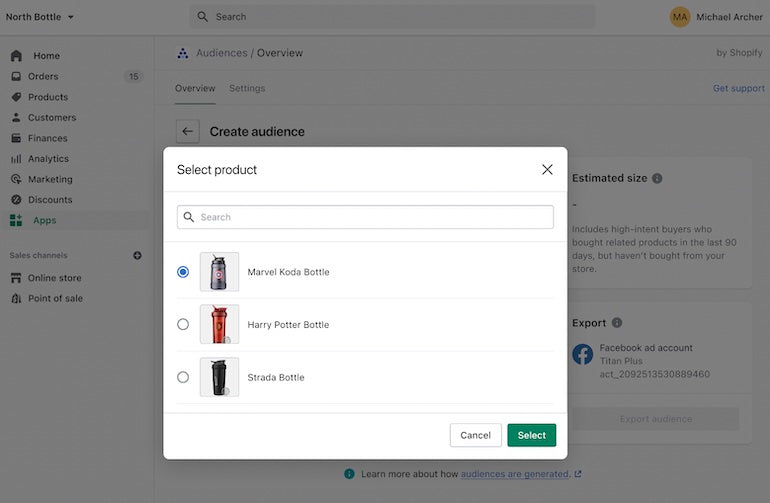The height and width of the screenshot is (503, 770).
Task: Click the product search field in dialog
Action: click(x=365, y=217)
